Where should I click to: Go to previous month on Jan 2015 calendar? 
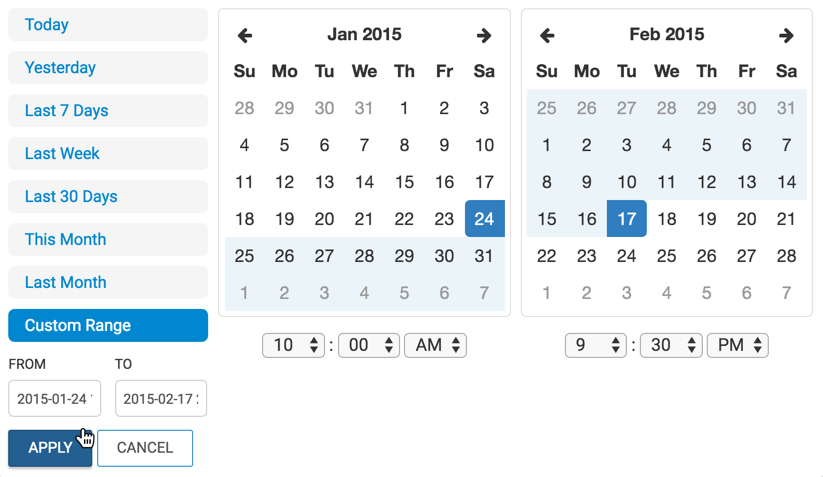pyautogui.click(x=245, y=36)
